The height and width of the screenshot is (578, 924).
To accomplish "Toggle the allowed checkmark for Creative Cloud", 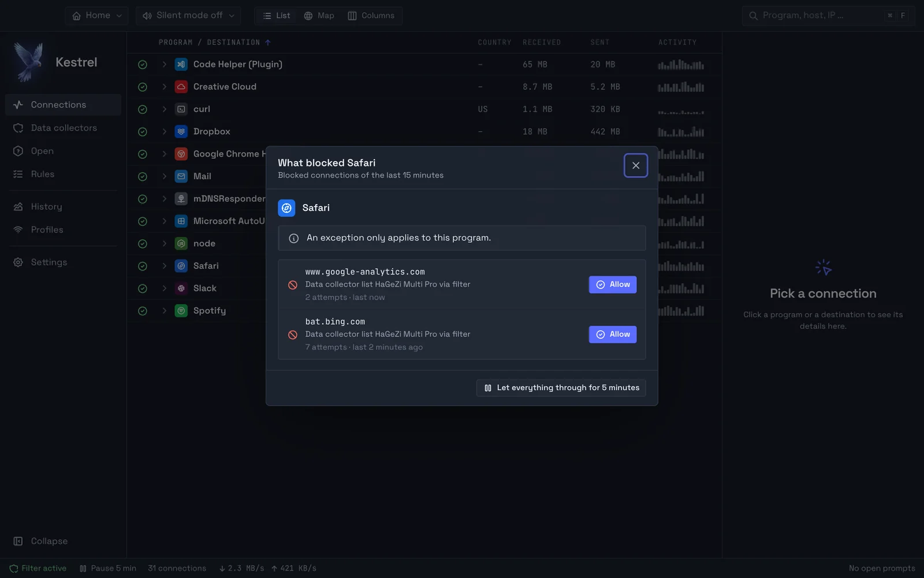I will click(143, 87).
